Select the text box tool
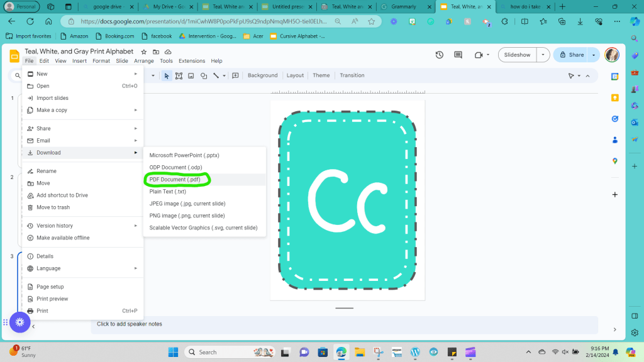 (179, 75)
